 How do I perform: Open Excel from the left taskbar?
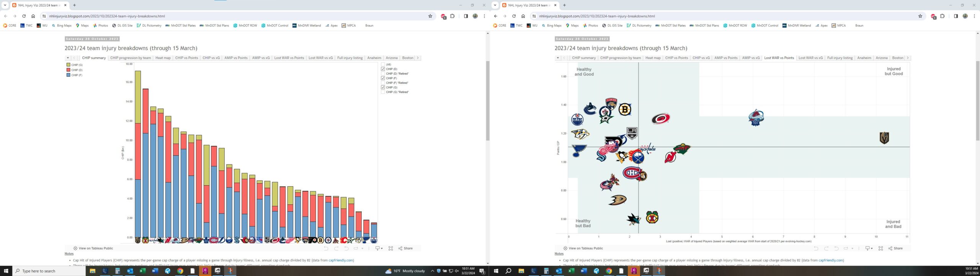tap(142, 271)
